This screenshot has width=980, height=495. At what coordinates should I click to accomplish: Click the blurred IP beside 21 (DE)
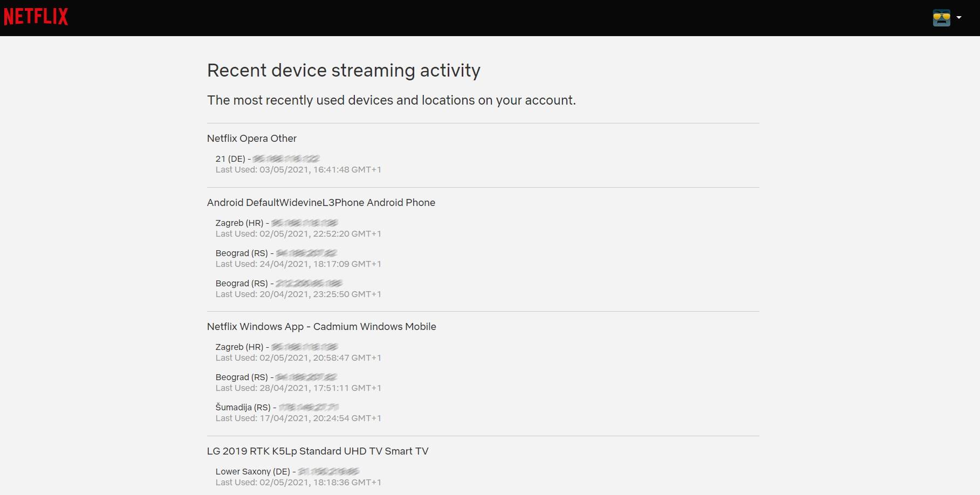click(x=286, y=159)
